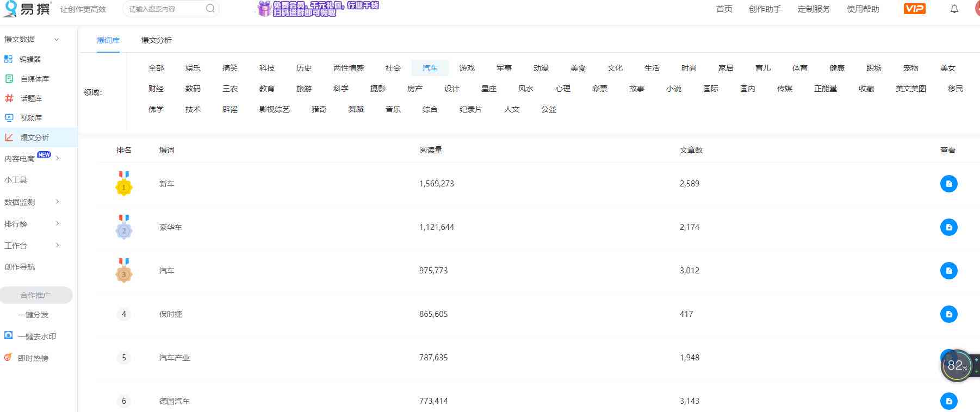980x412 pixels.
Task: View articles for 豪华车 row
Action: coord(948,227)
